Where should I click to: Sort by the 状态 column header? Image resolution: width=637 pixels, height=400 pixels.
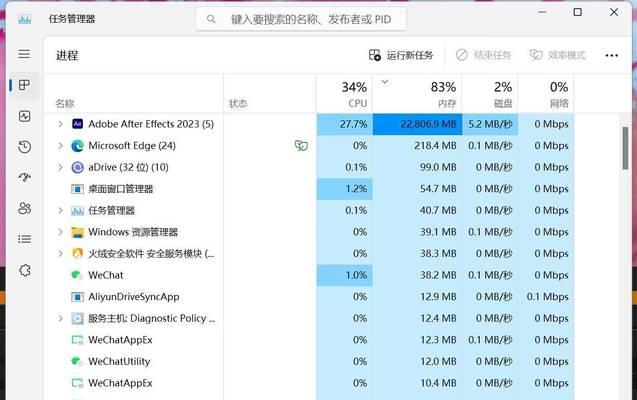coord(270,94)
